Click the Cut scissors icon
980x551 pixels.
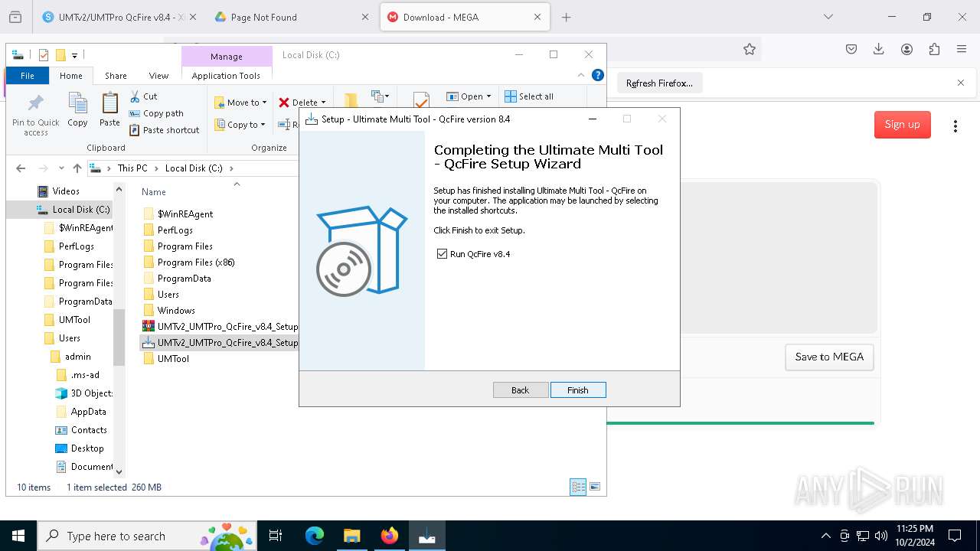pos(135,96)
